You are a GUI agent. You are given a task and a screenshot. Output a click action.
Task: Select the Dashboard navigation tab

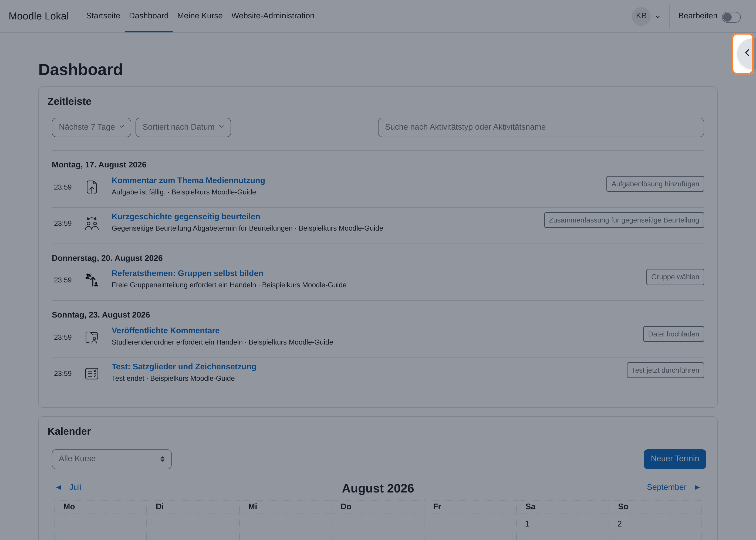[x=148, y=16]
